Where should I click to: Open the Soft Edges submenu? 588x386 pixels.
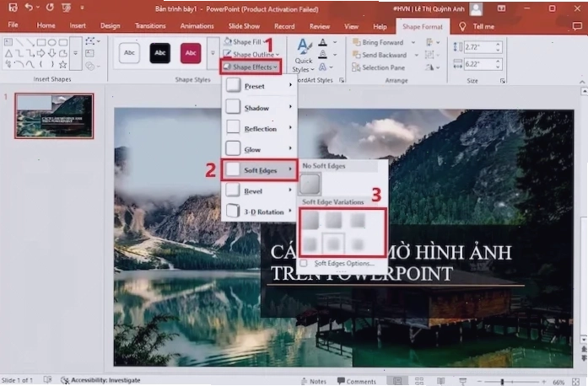pos(259,170)
